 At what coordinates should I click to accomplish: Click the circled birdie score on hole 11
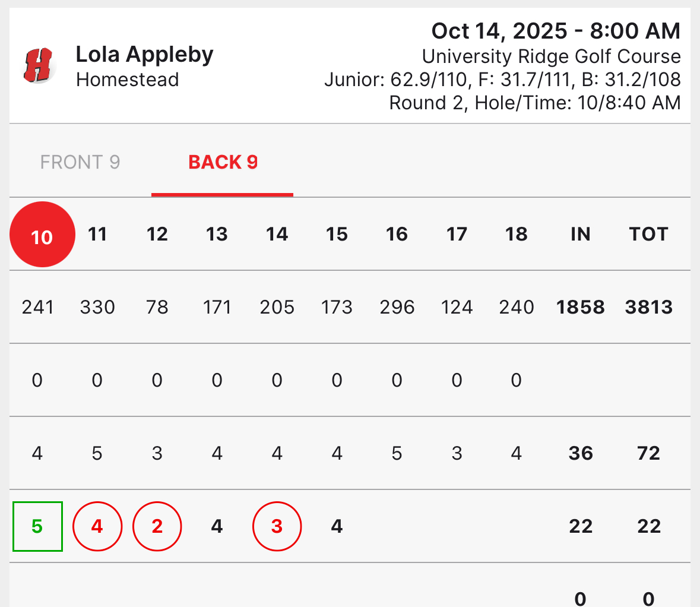97,526
